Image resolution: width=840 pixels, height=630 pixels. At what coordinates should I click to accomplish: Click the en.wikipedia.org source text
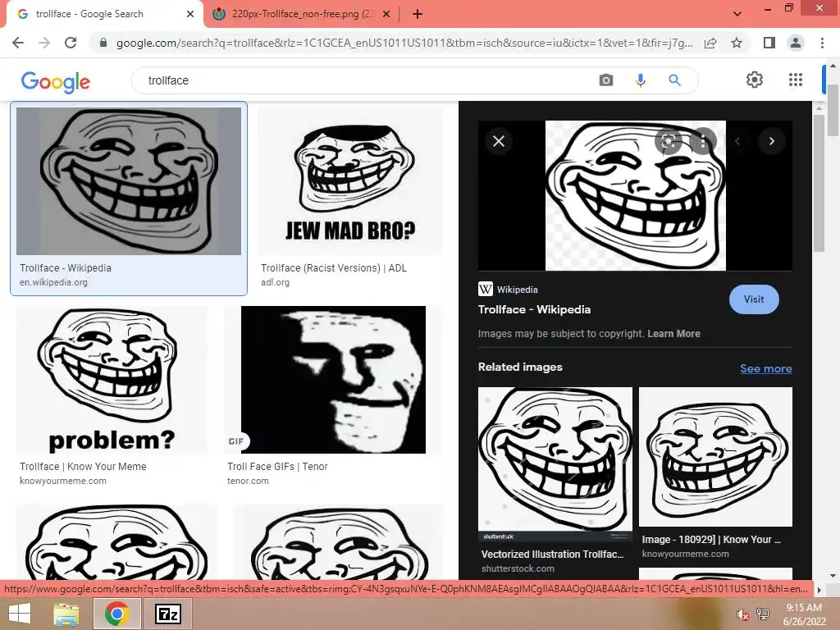pos(53,282)
